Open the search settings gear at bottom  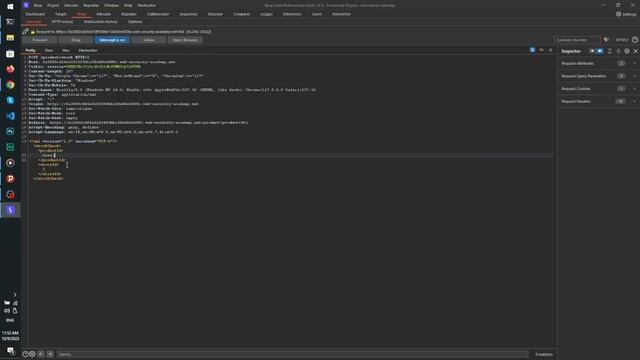pos(32,354)
